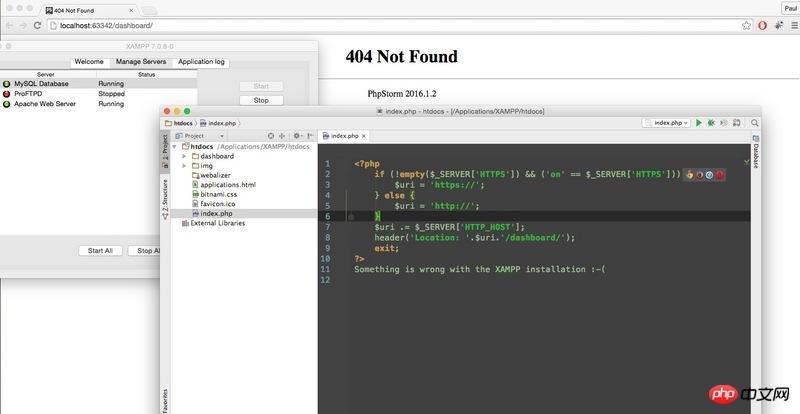Select ProFTPD server row in XAMPP
This screenshot has height=414, width=800.
coord(98,94)
